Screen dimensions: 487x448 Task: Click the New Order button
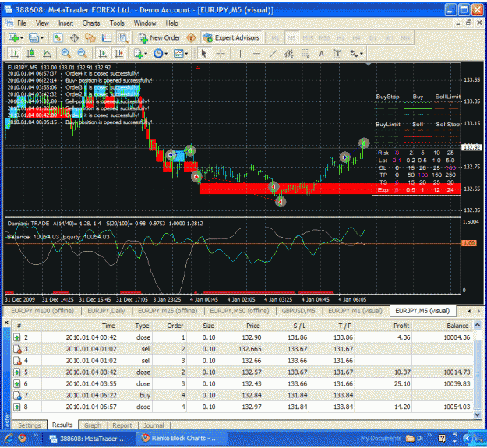point(159,38)
